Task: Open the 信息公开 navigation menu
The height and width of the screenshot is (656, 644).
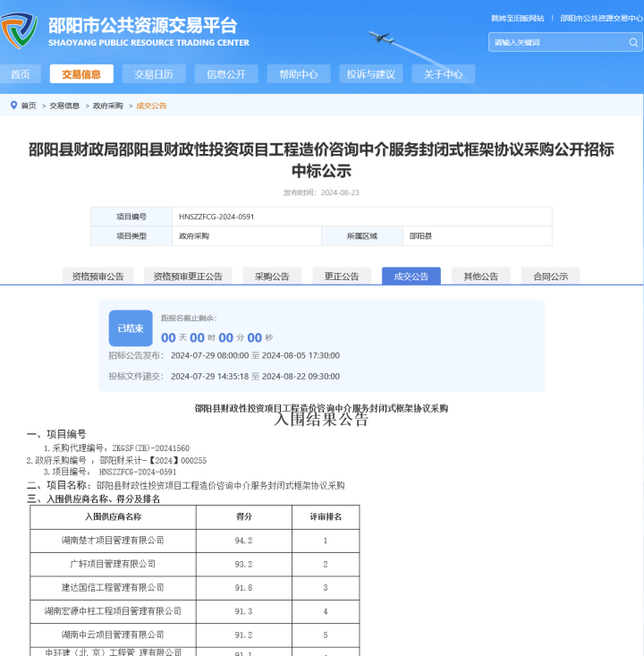Action: coord(226,74)
